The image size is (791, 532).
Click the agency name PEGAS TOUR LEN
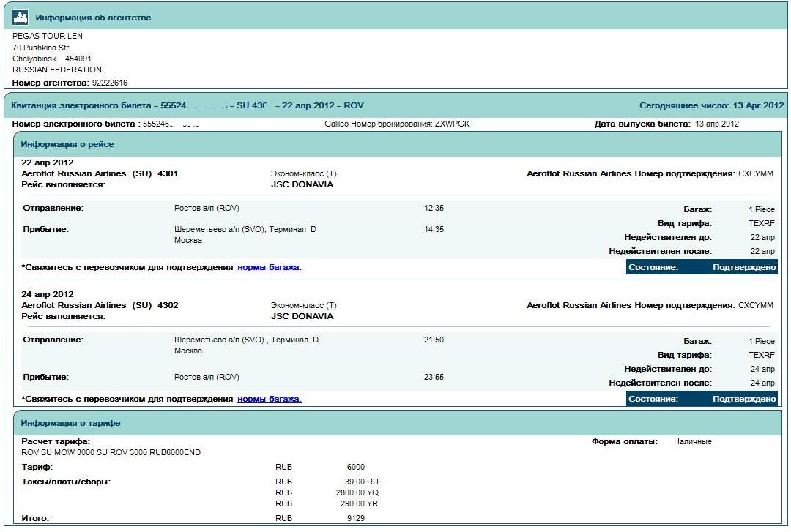[x=48, y=36]
